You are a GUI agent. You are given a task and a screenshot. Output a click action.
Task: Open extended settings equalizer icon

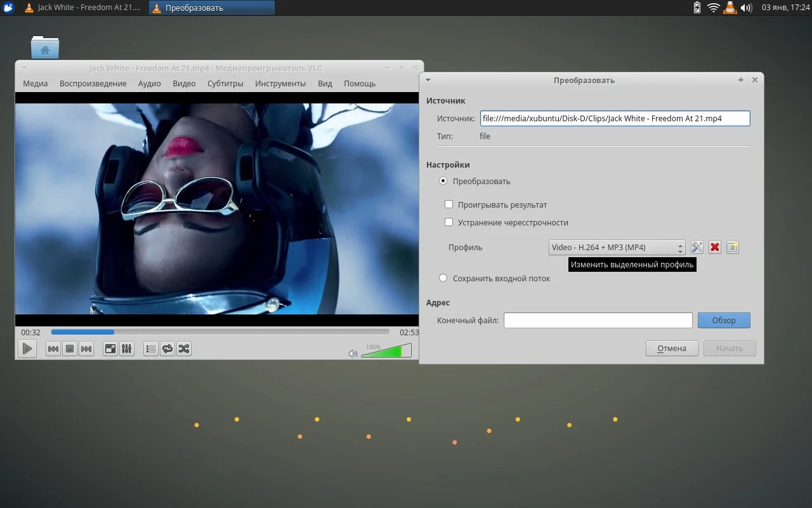(x=127, y=349)
